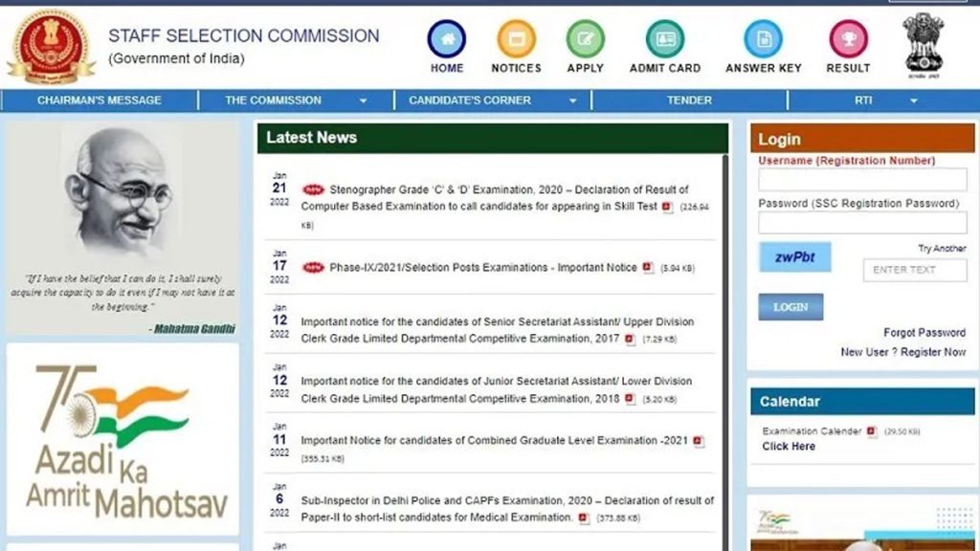Click the new badge on Stenographer news
980x551 pixels.
(313, 189)
